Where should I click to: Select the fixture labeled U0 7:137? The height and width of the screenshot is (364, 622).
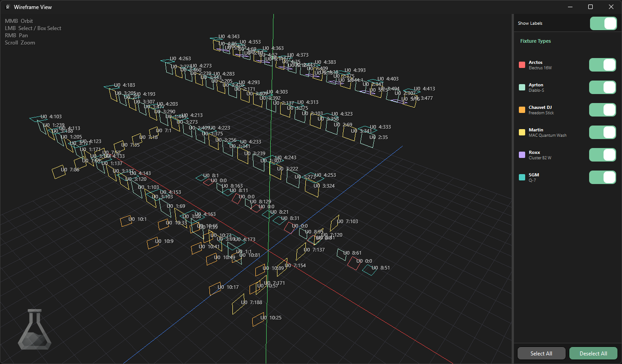coord(301,252)
